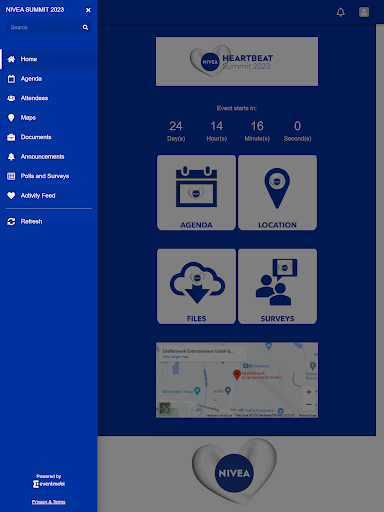Click the map satellite thumbnail toggle
Image resolution: width=384 pixels, height=512 pixels.
pos(165,408)
